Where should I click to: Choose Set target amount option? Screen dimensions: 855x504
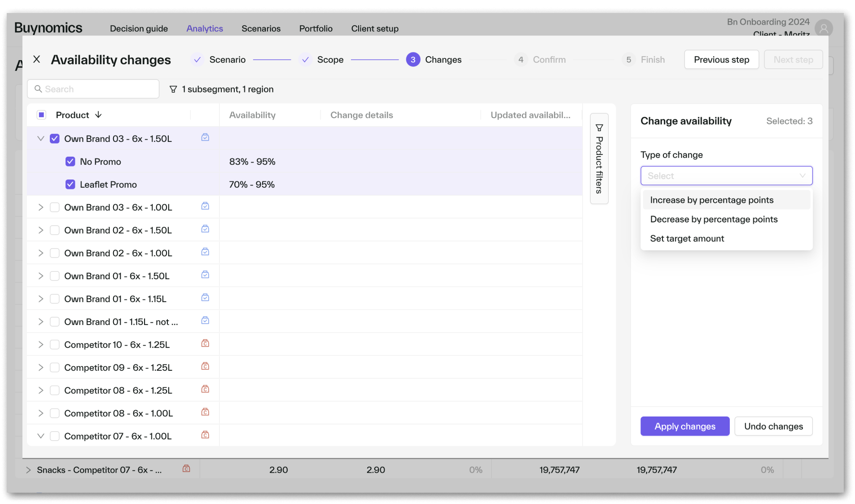[x=726, y=239]
